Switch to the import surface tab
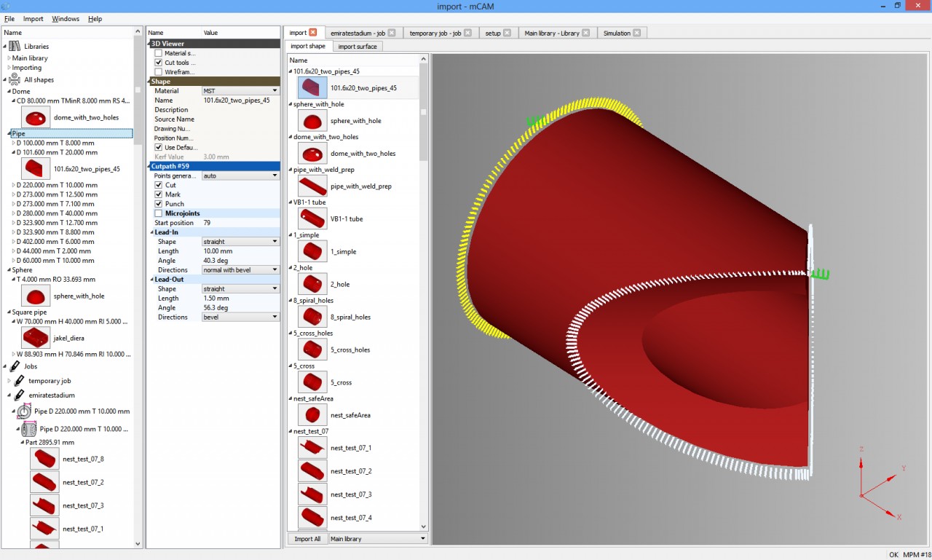 point(358,47)
